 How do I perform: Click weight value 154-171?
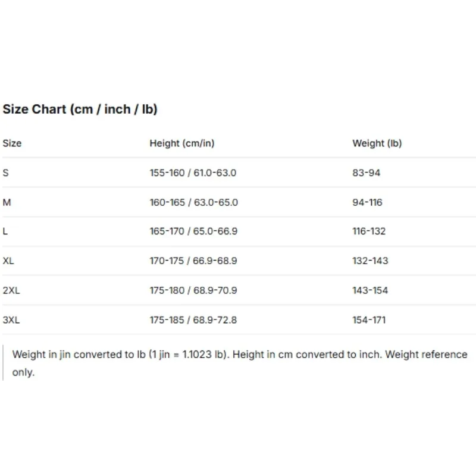369,320
